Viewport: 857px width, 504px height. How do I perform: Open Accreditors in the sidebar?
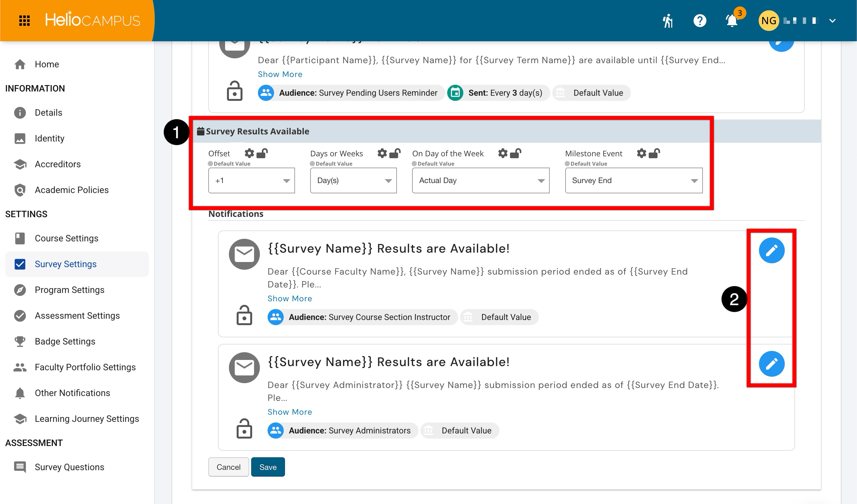tap(77, 164)
